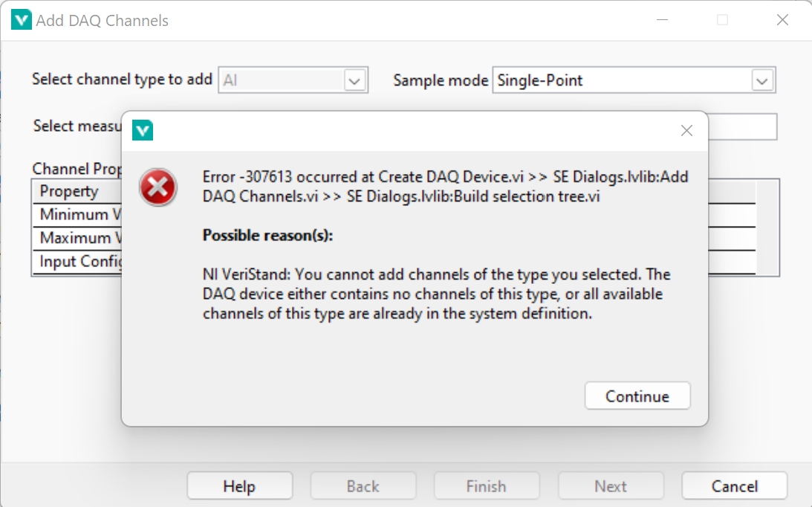Click the 'Add DAQ Channels' window title

(x=102, y=21)
